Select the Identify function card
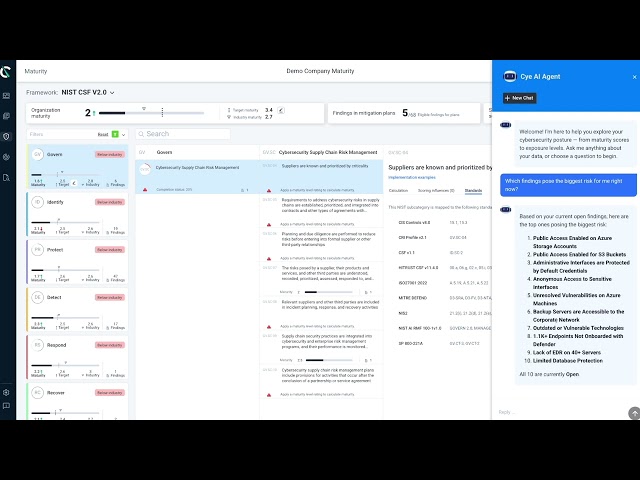 pos(77,214)
